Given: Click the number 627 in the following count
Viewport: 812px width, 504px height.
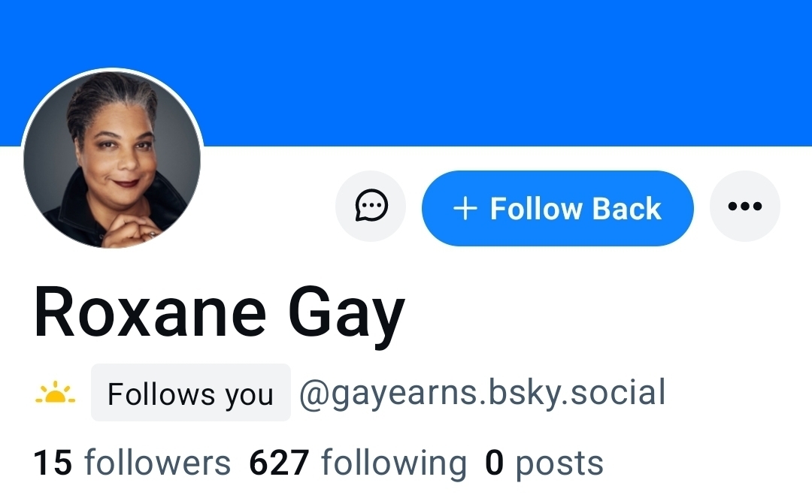Looking at the screenshot, I should click(x=279, y=463).
